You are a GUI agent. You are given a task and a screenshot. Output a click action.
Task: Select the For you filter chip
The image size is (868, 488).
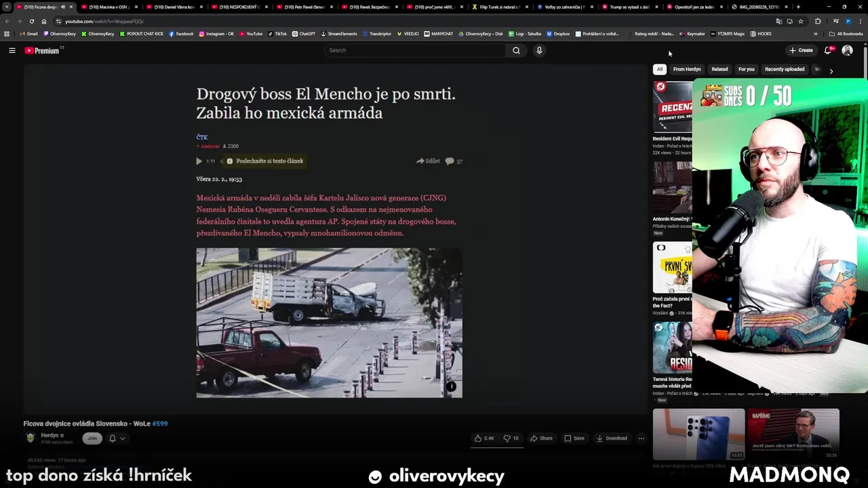click(x=746, y=69)
